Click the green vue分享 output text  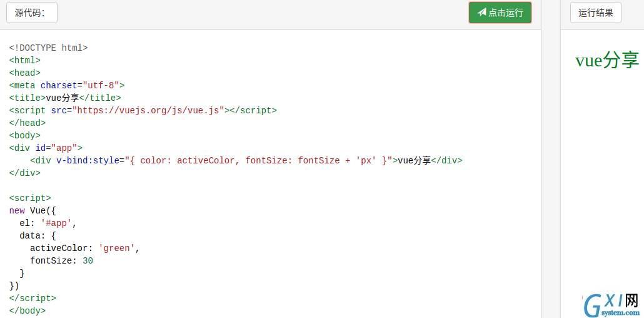(607, 61)
